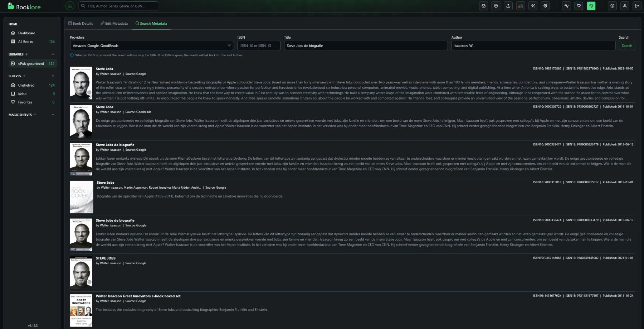644x329 pixels.
Task: Add a new library with the plus icon
Action: click(x=26, y=54)
